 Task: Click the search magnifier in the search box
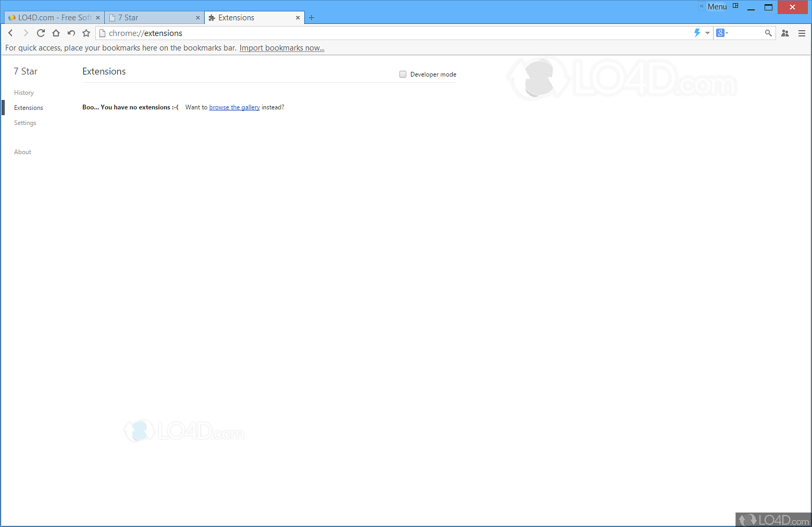point(768,33)
